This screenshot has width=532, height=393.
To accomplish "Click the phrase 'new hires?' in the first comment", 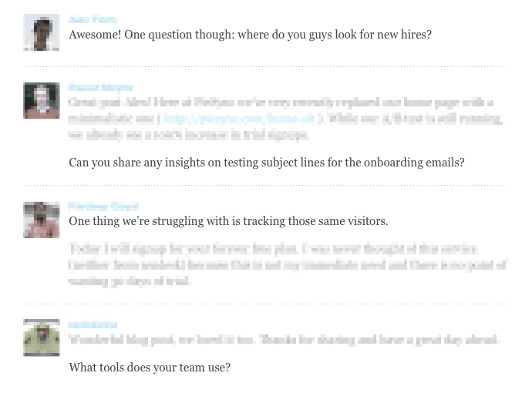I will click(402, 35).
